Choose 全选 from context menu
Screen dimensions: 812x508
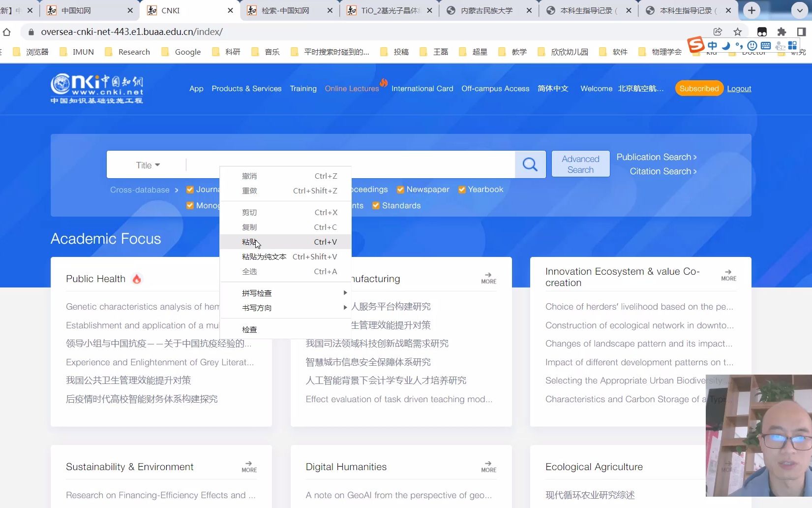coord(285,271)
